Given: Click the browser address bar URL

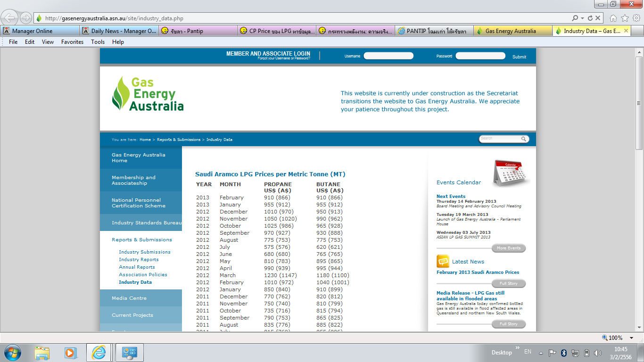Looking at the screenshot, I should 114,18.
